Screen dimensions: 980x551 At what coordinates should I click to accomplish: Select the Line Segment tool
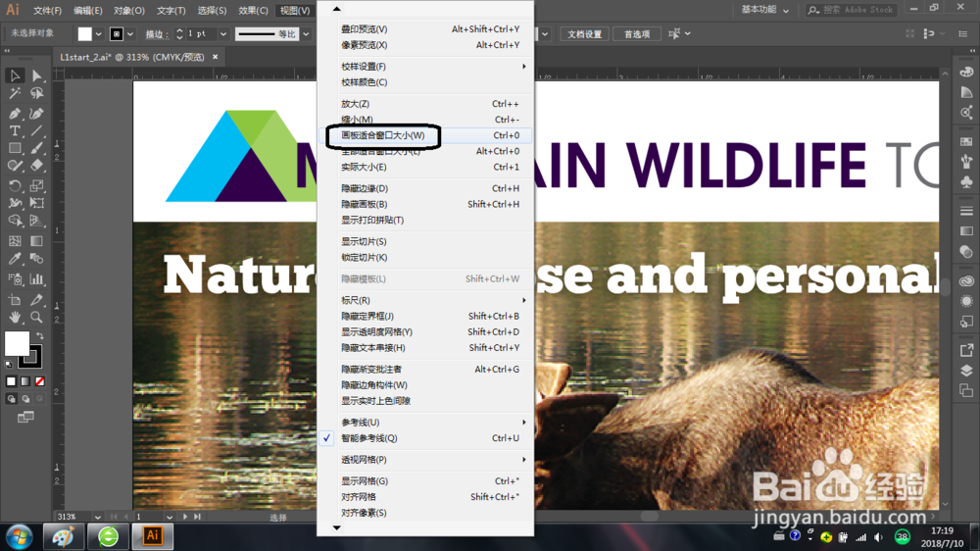coord(37,131)
